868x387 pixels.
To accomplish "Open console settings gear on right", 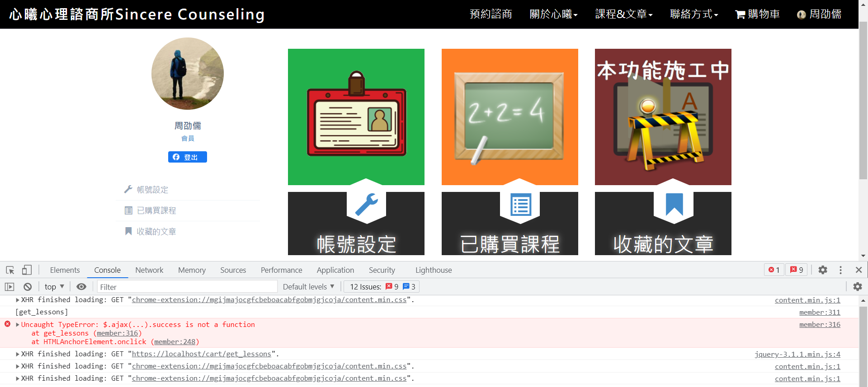I will pos(857,287).
